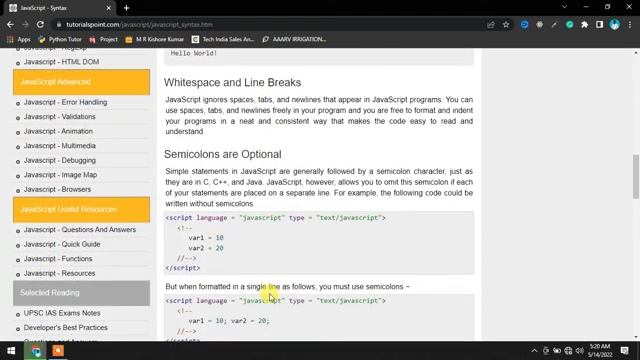
Task: Close the JavaScript - Syntax tab
Action: tap(109, 8)
